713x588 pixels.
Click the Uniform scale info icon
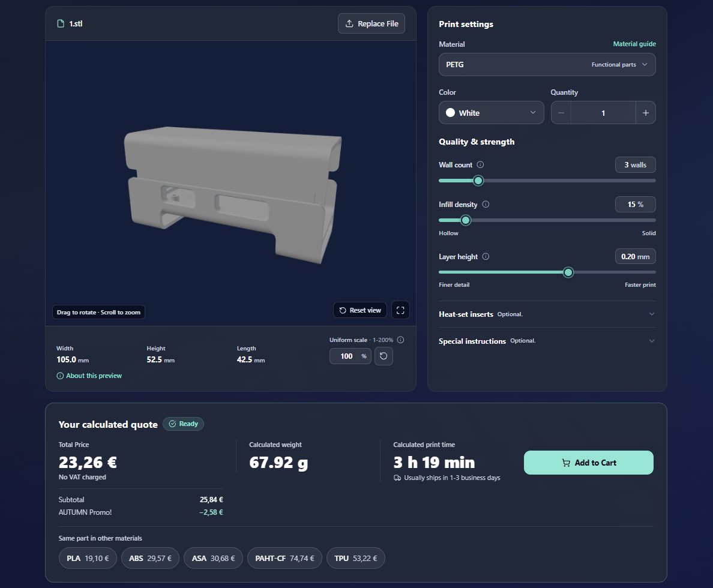click(x=400, y=340)
